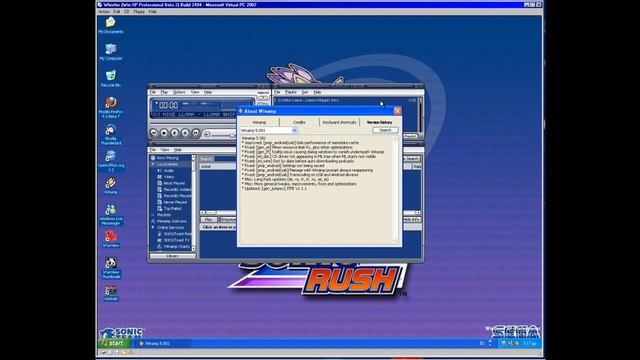The image size is (640, 360).
Task: Click the Search button in About Winamp
Action: coord(385,130)
